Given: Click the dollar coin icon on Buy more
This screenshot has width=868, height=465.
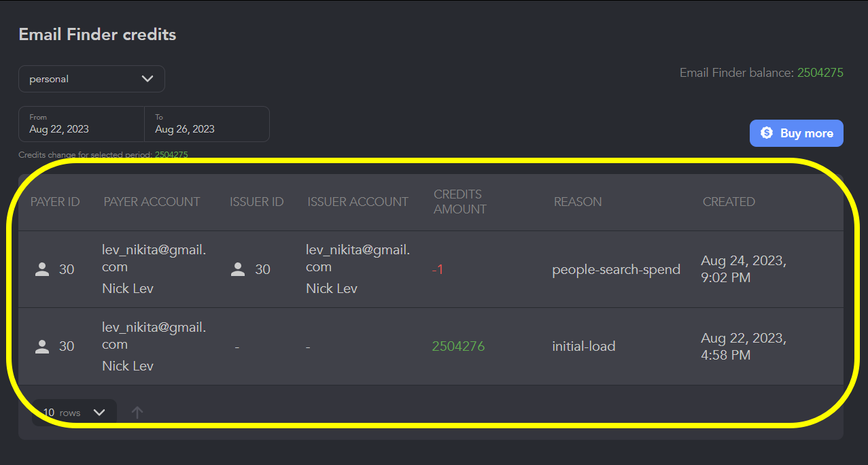Looking at the screenshot, I should click(x=767, y=133).
